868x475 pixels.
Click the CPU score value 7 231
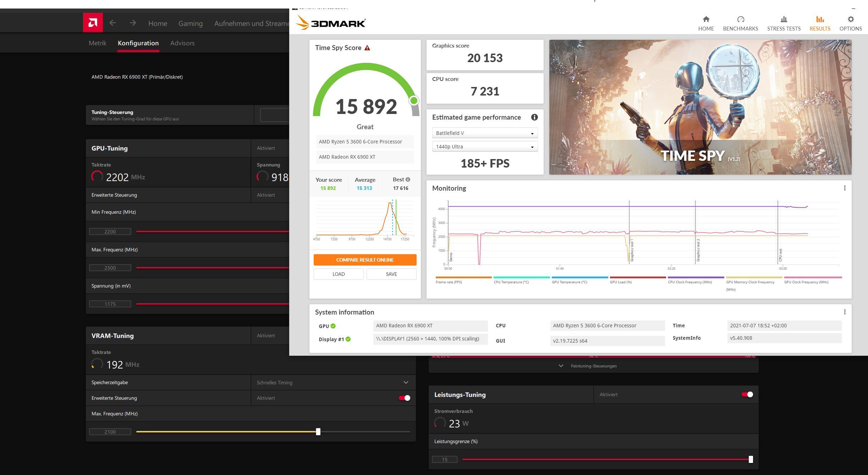(485, 91)
